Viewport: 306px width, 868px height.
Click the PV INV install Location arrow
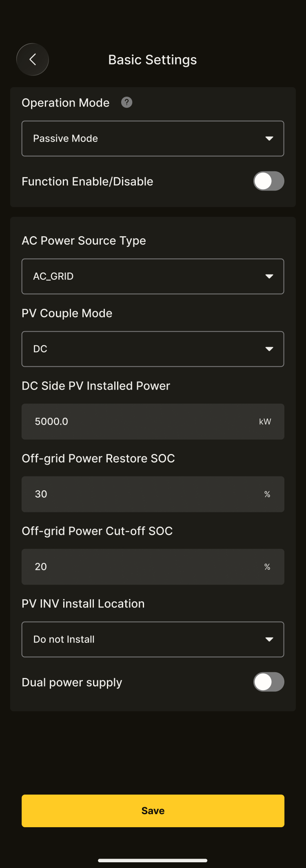pos(269,640)
